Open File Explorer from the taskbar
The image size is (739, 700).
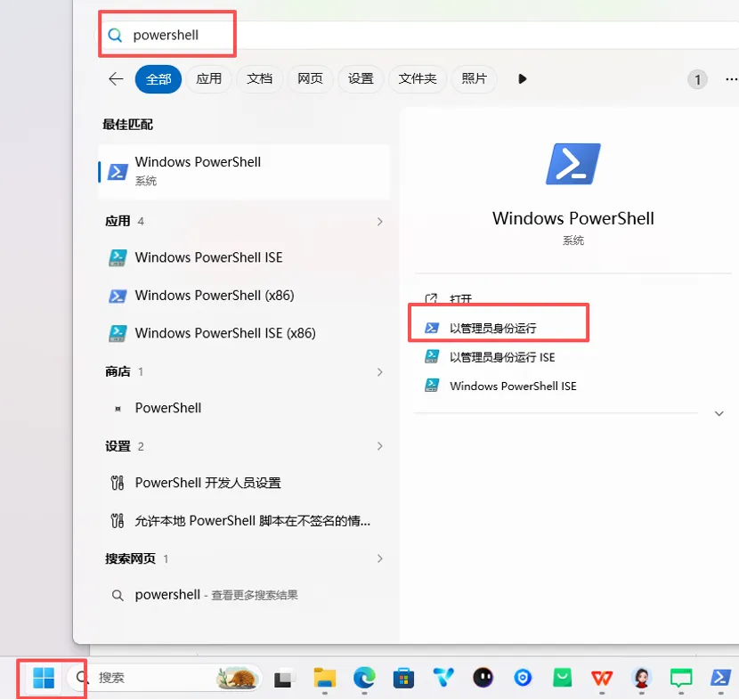coord(325,679)
